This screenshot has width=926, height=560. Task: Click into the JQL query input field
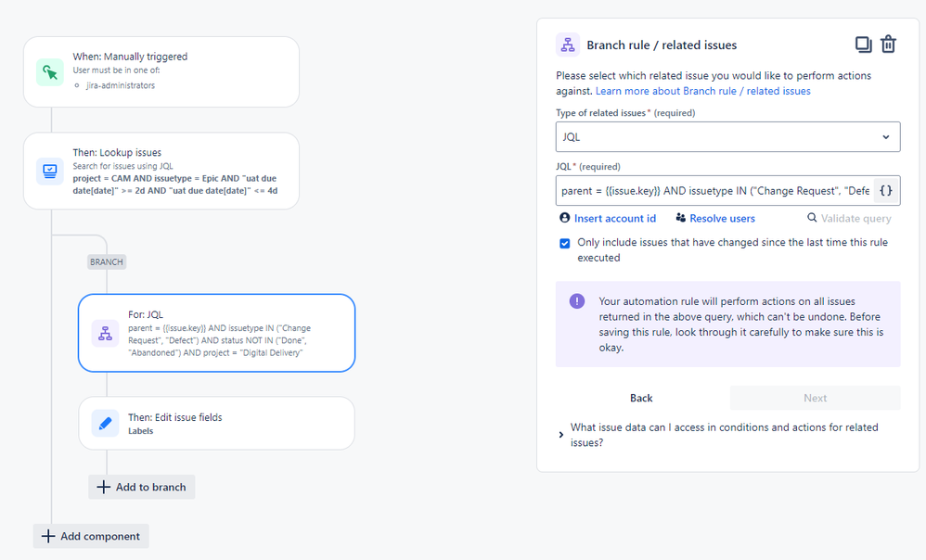coord(714,191)
